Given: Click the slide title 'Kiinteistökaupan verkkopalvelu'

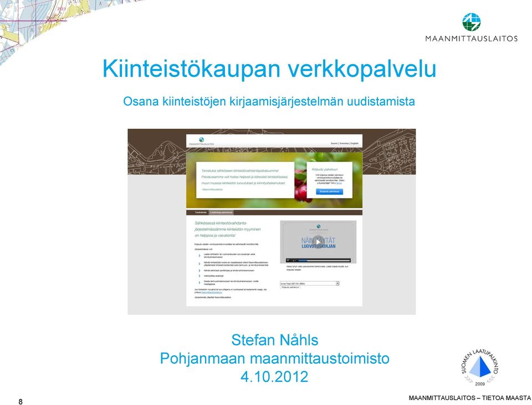Looking at the screenshot, I should [x=269, y=69].
